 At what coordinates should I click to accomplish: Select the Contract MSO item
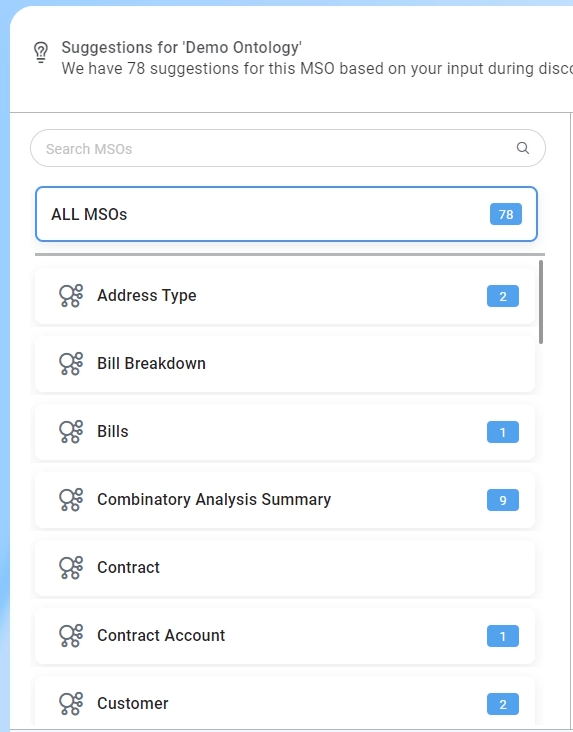pyautogui.click(x=285, y=568)
